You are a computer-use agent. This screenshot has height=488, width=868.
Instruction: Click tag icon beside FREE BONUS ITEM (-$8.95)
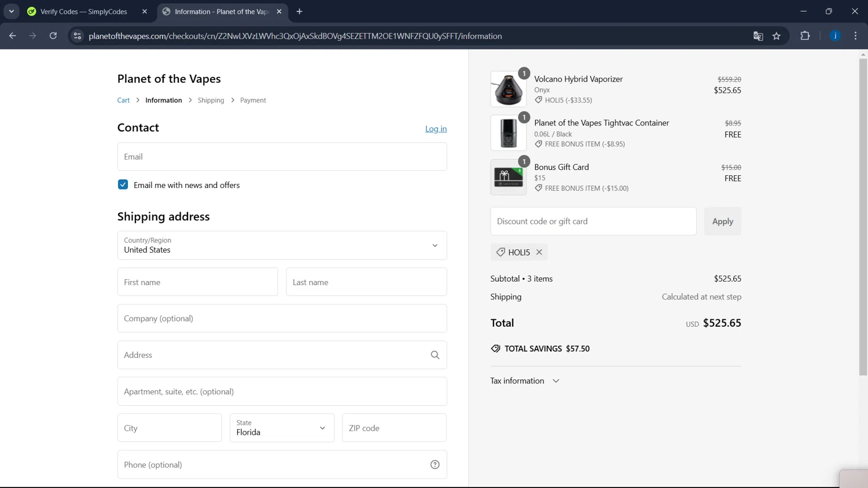click(538, 144)
